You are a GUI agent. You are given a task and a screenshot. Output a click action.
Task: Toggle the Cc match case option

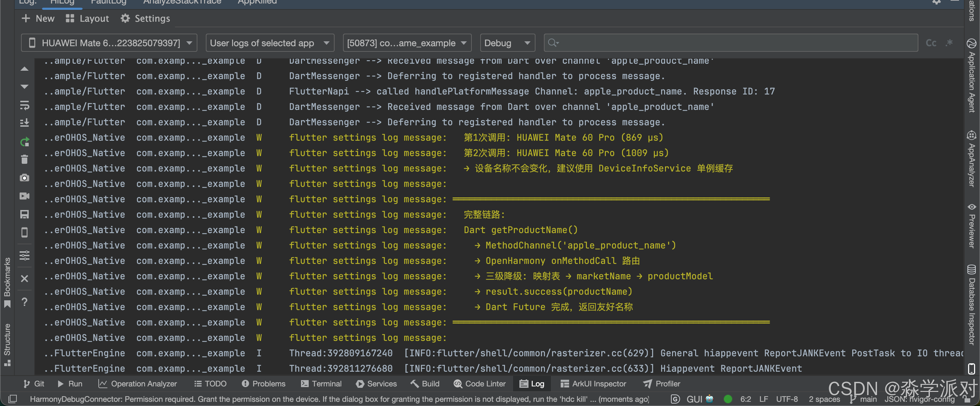(x=931, y=43)
